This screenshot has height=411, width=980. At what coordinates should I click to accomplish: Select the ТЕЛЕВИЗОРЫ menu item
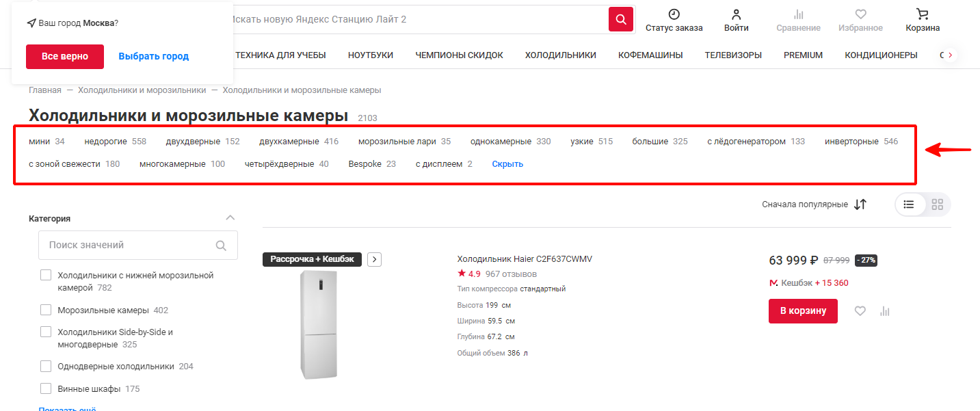pyautogui.click(x=733, y=55)
